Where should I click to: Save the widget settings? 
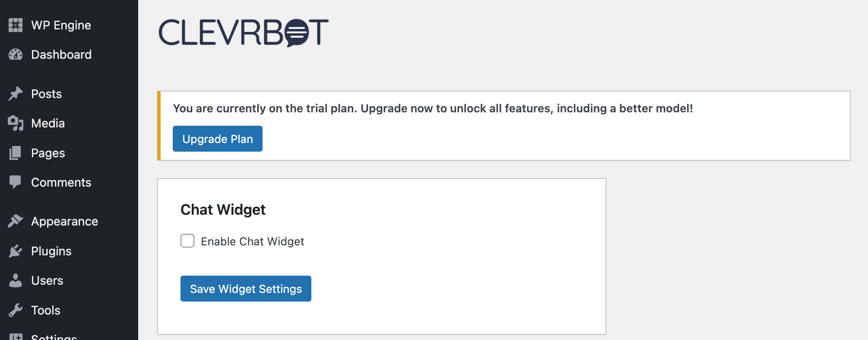pyautogui.click(x=246, y=289)
